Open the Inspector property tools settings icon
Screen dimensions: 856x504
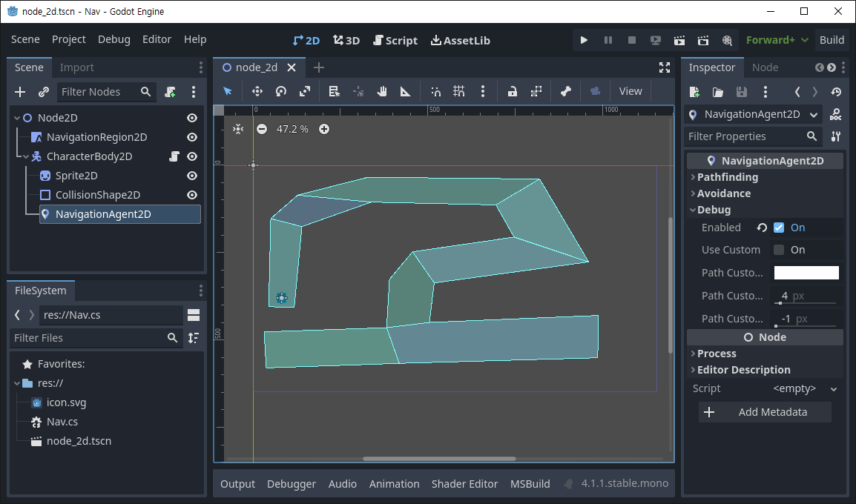point(836,136)
